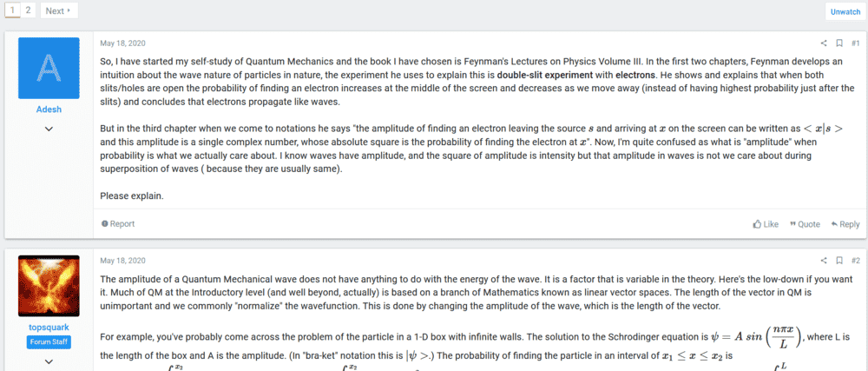Viewport: 868px width, 371px height.
Task: Like Adesh's post with thumbs-up
Action: pos(765,224)
